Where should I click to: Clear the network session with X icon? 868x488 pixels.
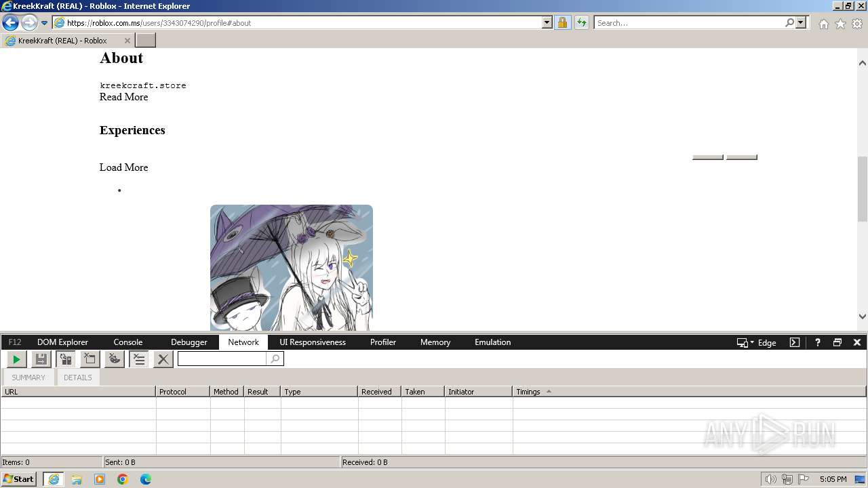(163, 359)
